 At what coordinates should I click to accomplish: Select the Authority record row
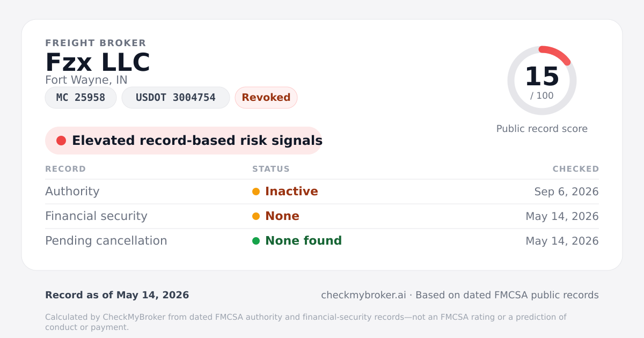click(322, 192)
